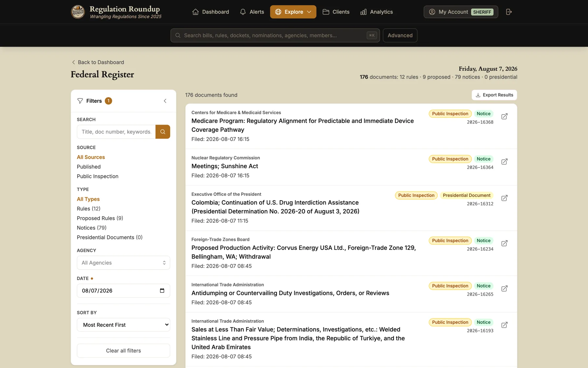
Task: Go to the Clients section
Action: (x=336, y=12)
